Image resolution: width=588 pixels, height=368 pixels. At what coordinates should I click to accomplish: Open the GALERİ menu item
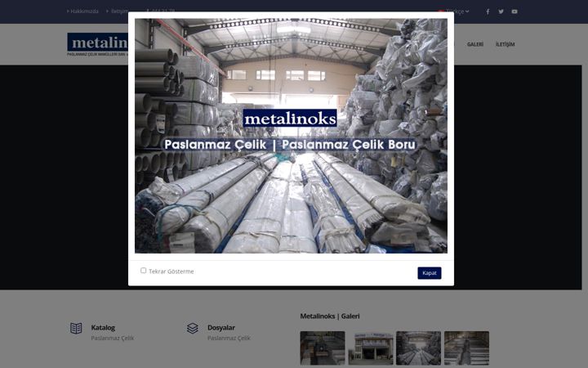(475, 44)
